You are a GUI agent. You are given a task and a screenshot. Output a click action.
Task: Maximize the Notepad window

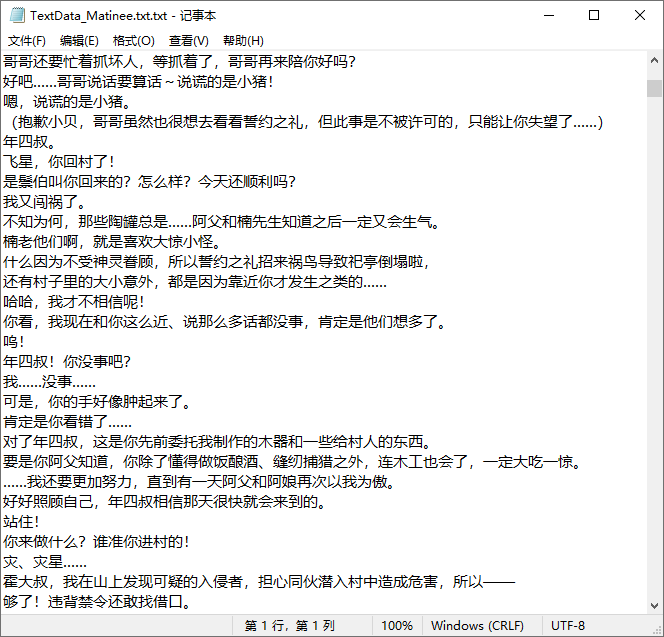coord(594,16)
